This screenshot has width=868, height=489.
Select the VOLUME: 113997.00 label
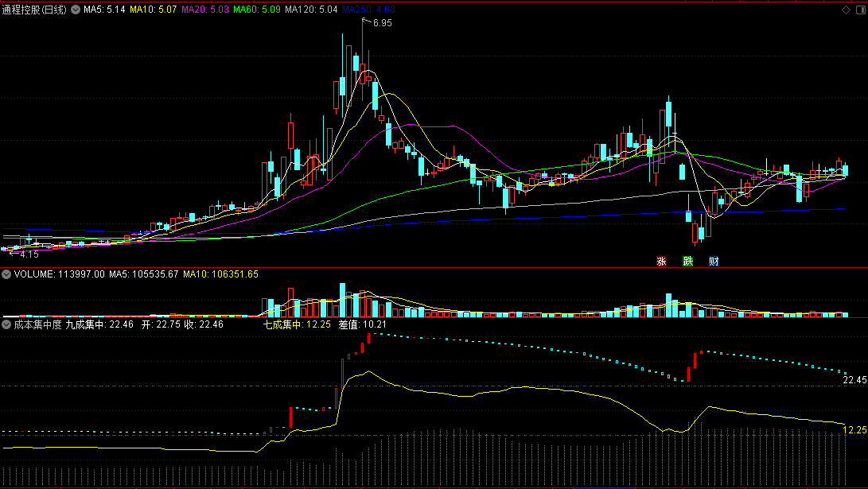click(59, 274)
